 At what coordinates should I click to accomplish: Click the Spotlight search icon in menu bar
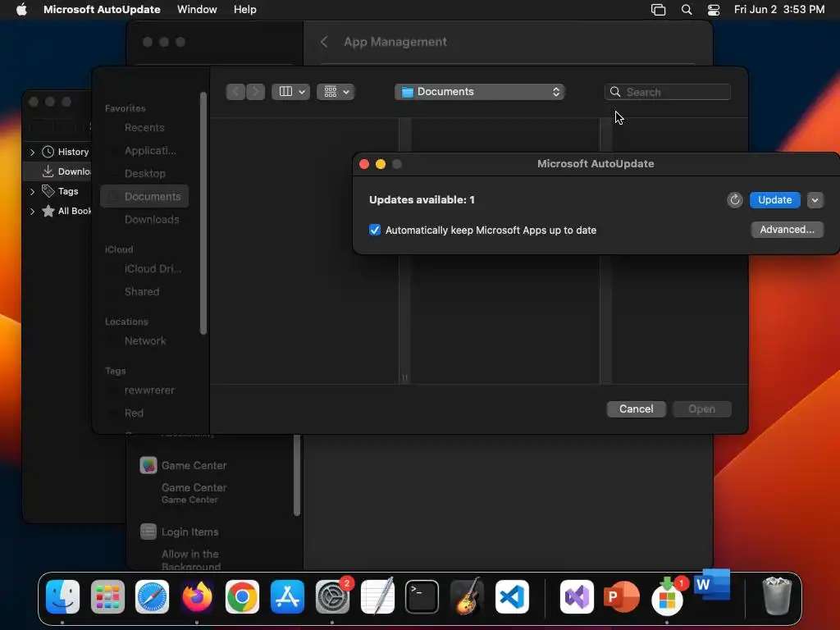[687, 10]
